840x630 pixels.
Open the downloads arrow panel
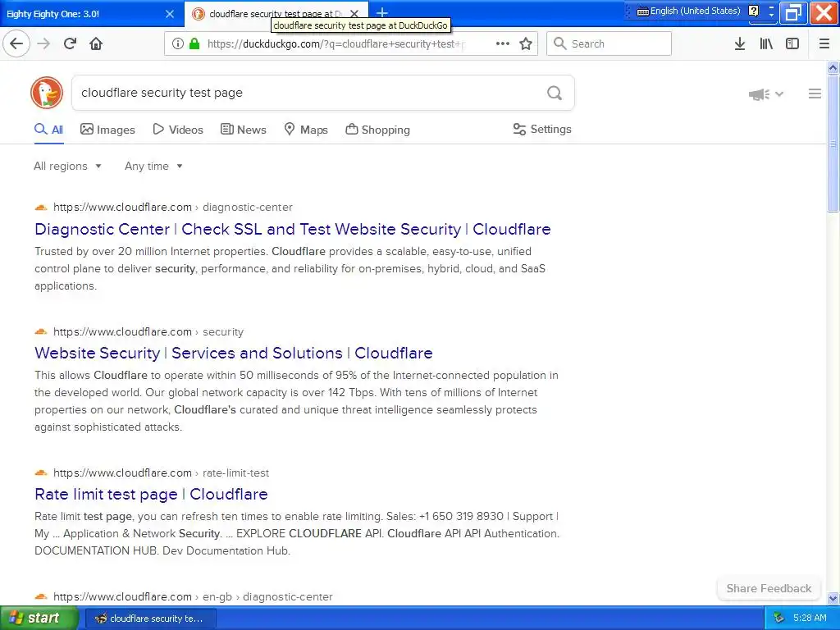pos(739,43)
